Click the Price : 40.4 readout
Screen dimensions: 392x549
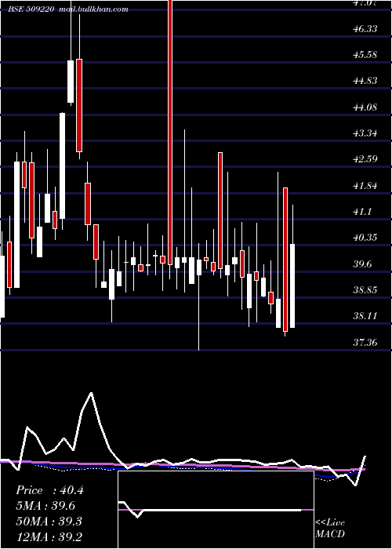(x=49, y=490)
